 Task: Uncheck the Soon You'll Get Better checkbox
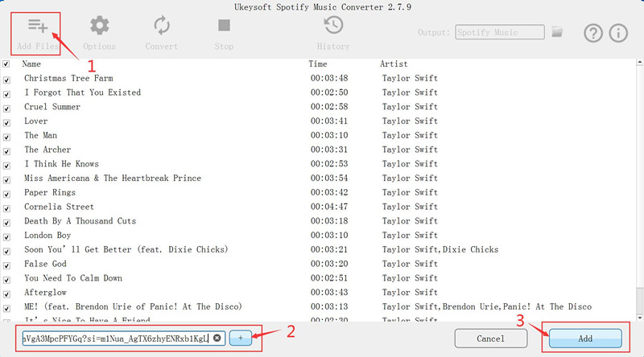(6, 252)
